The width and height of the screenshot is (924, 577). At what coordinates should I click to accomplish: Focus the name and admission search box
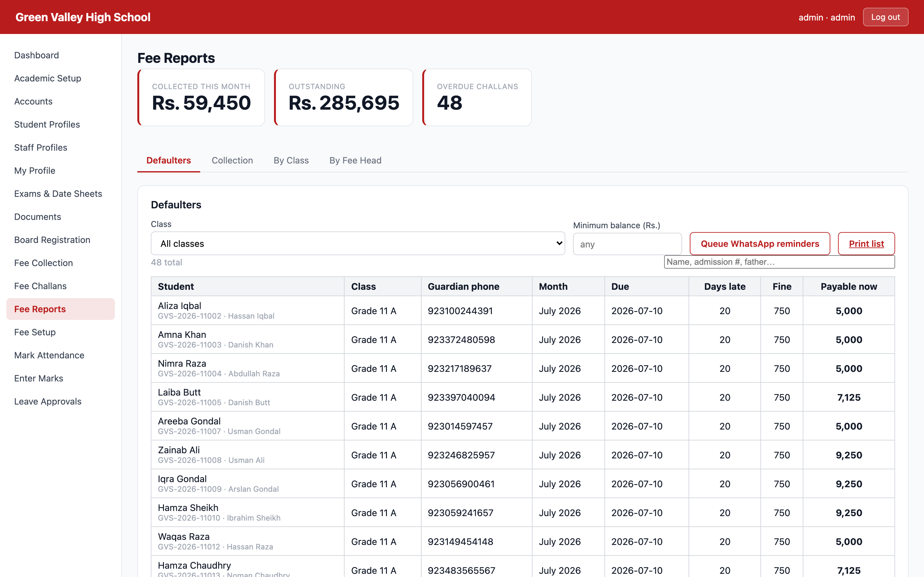(779, 262)
